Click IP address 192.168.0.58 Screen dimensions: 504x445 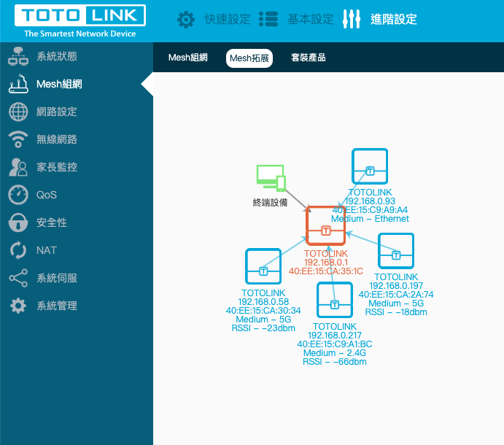pos(263,302)
